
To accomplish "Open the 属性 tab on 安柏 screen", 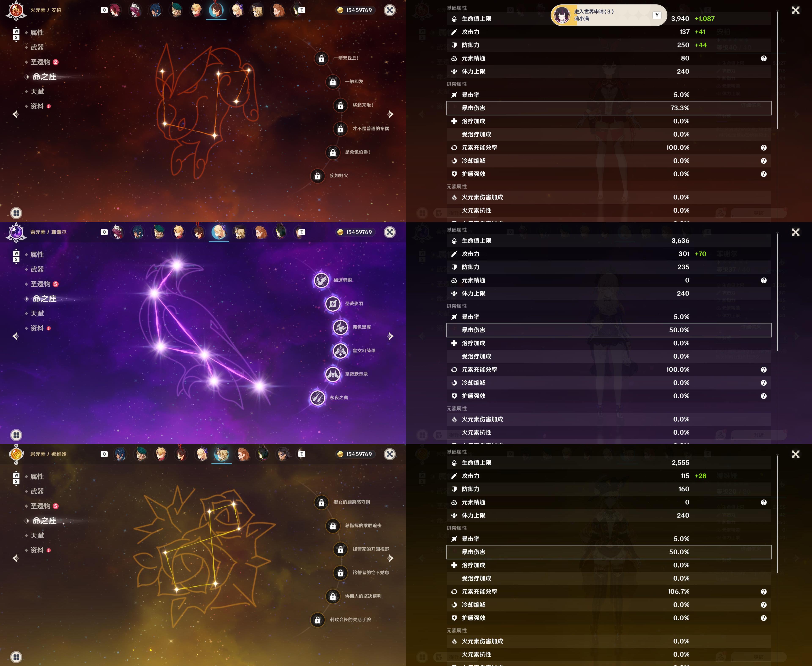I will tap(37, 33).
